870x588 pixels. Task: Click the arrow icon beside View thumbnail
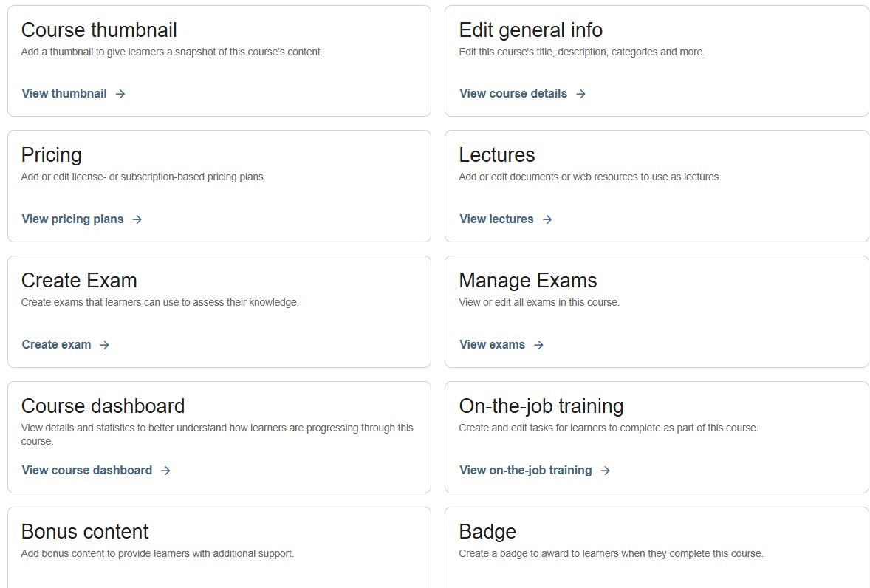[x=120, y=94]
